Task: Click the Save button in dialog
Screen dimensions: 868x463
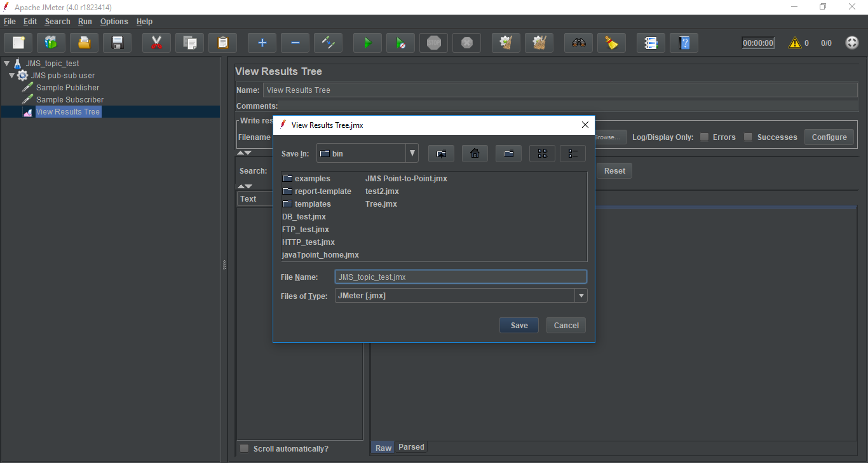Action: coord(519,325)
